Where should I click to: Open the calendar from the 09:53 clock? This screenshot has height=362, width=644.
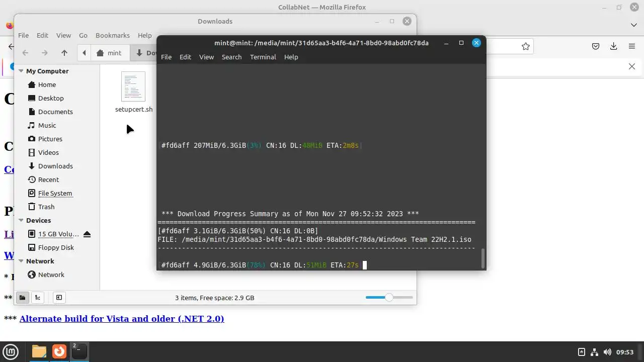(x=625, y=352)
